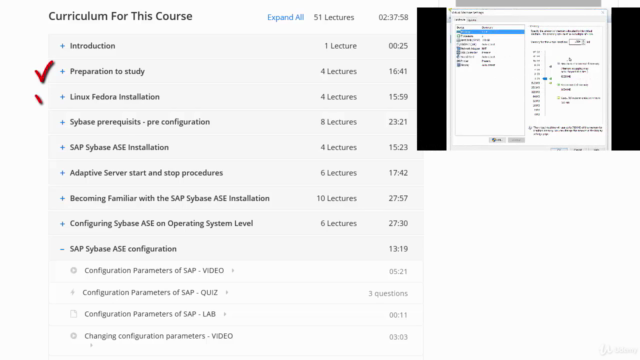Click the 00:25 Introduction duration

(398, 46)
